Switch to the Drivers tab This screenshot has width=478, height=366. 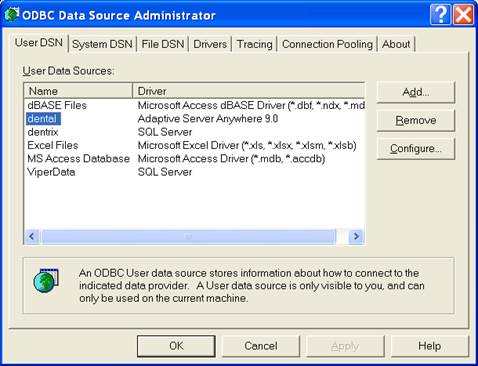[210, 44]
